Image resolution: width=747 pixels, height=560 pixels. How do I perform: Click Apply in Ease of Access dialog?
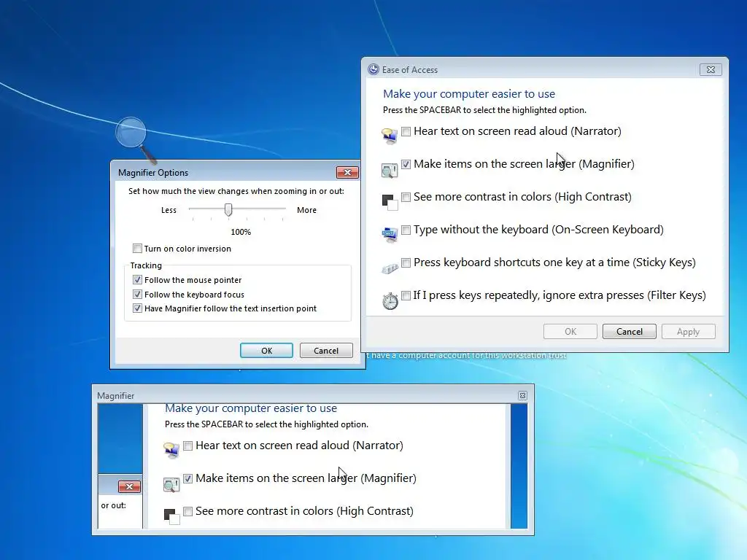[x=689, y=332]
